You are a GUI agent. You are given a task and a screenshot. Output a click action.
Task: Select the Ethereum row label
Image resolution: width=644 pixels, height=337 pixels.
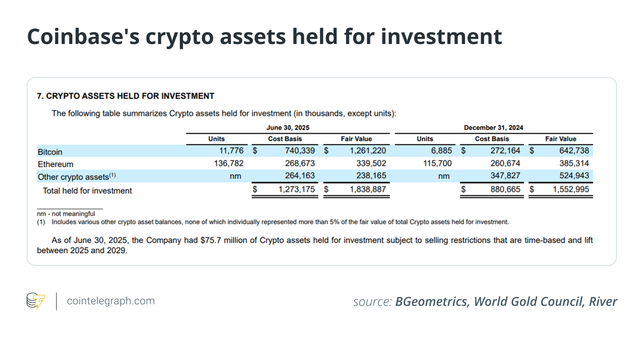click(x=56, y=164)
